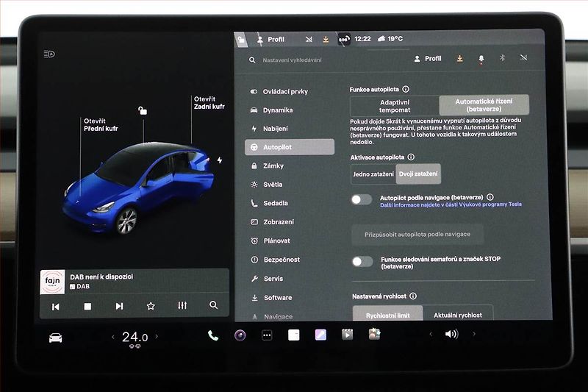This screenshot has width=588, height=392.
Task: Open Zadní kufr (rear trunk)
Action: pyautogui.click(x=209, y=103)
